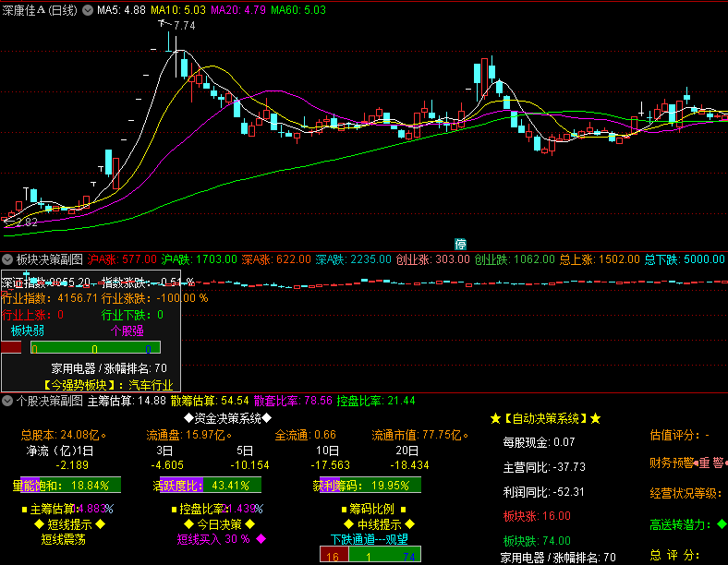Click the 短线买入 30 % decision text

(x=213, y=539)
